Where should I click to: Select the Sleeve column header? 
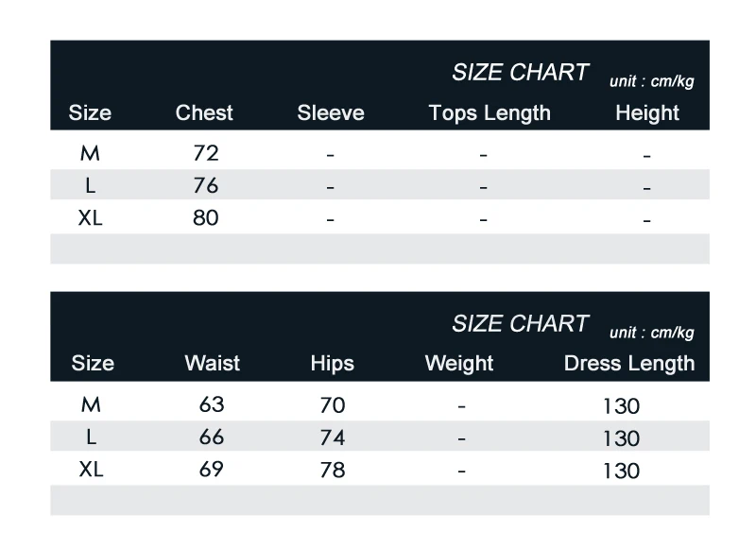[x=331, y=112]
